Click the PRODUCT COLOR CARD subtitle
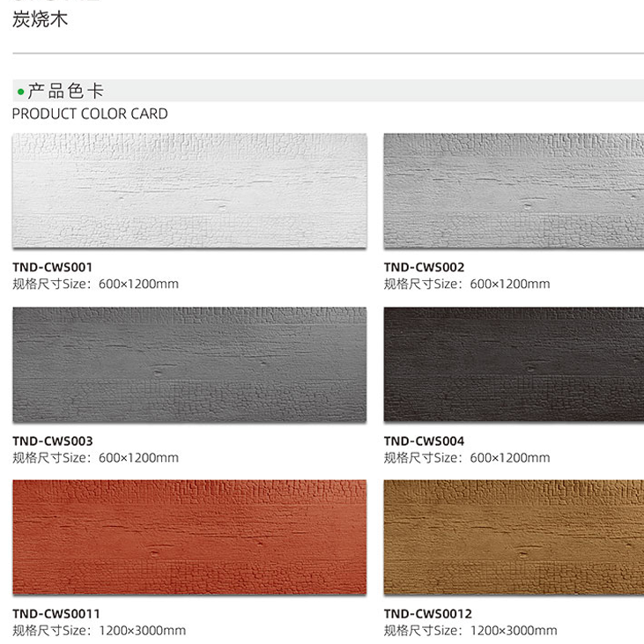Image resolution: width=644 pixels, height=644 pixels. click(x=90, y=114)
